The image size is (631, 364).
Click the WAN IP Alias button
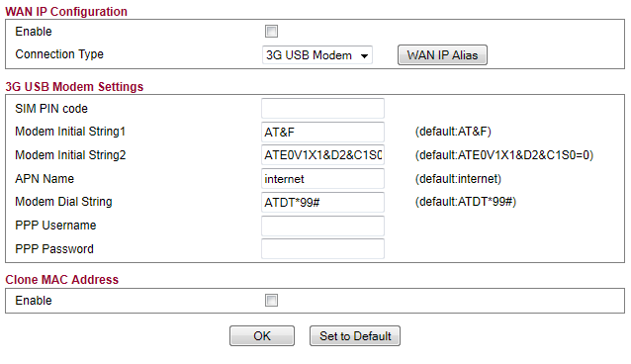click(442, 55)
